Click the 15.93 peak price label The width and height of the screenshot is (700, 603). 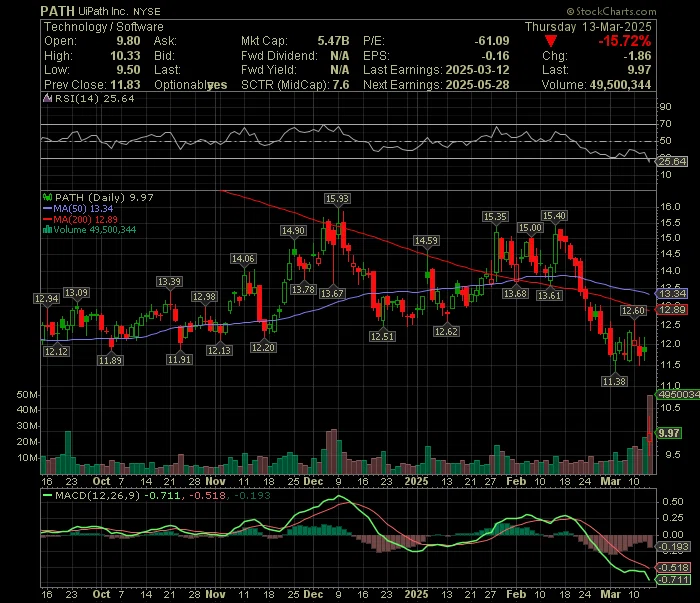337,199
